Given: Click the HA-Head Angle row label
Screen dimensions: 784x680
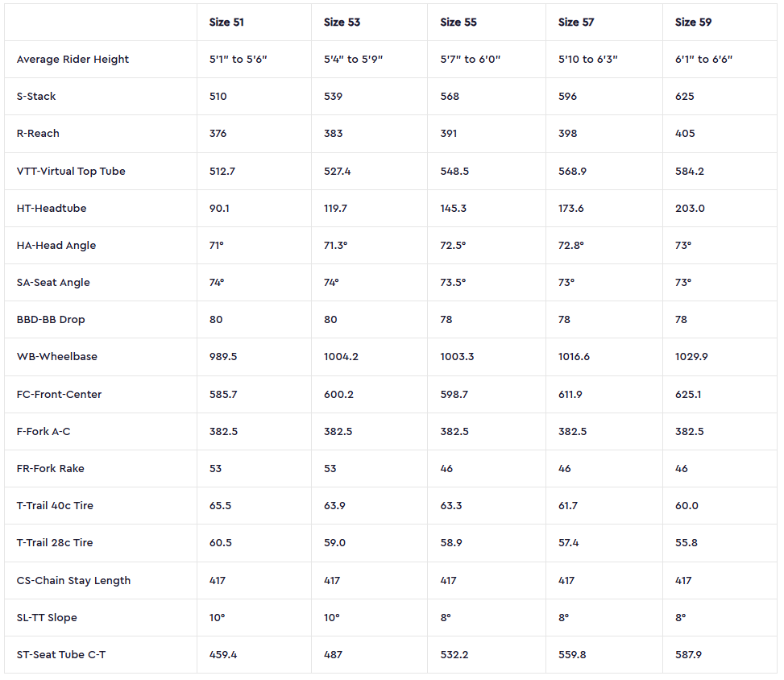Looking at the screenshot, I should click(56, 246).
